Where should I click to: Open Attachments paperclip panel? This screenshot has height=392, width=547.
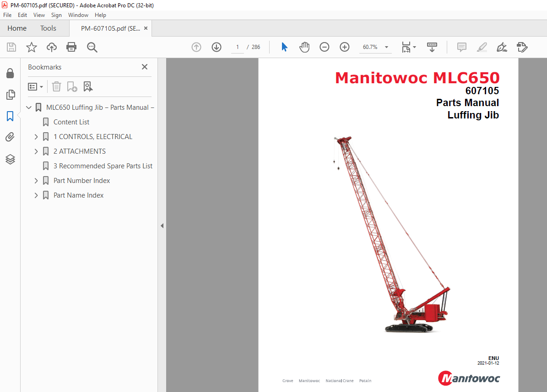(x=10, y=137)
